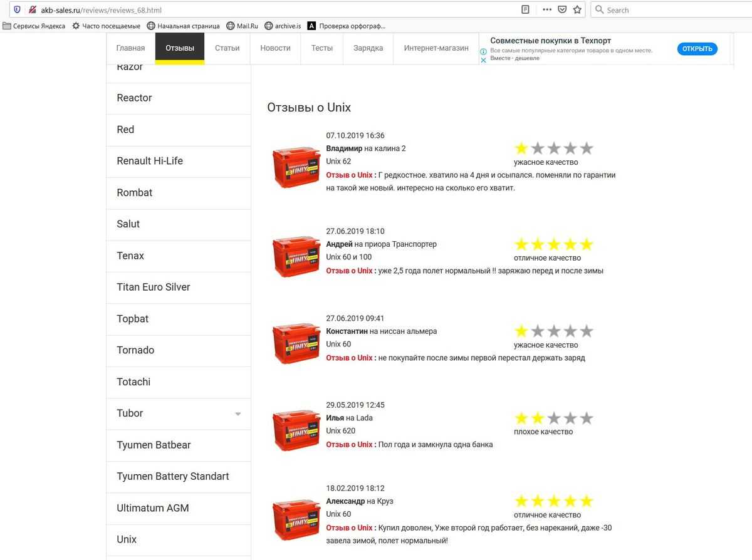The height and width of the screenshot is (560, 752).
Task: Open page actions three-dots menu
Action: click(547, 10)
